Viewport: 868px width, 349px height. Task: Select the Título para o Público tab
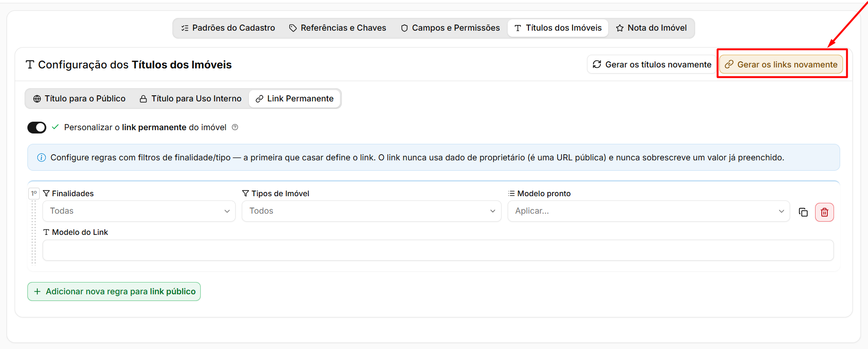point(79,99)
